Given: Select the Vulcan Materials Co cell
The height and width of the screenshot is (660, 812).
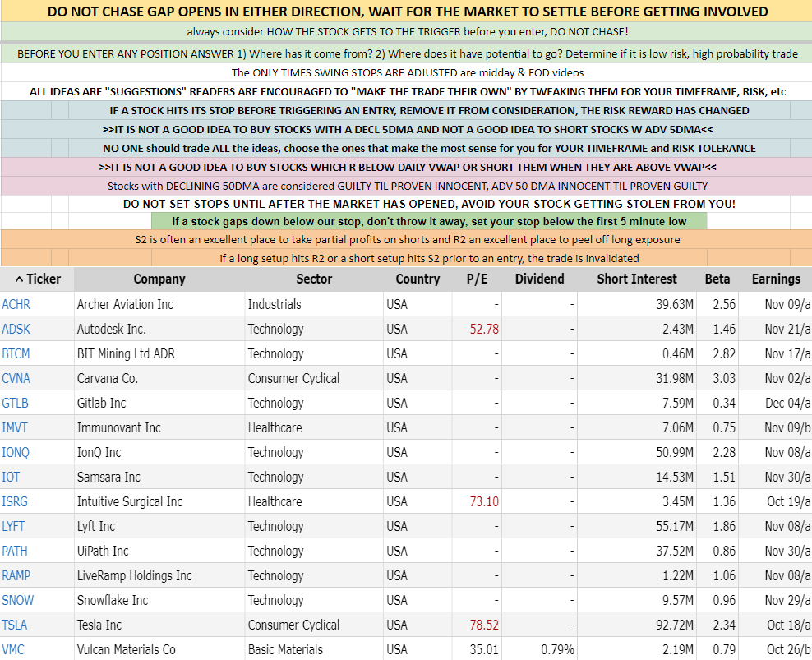Looking at the screenshot, I should tap(159, 649).
